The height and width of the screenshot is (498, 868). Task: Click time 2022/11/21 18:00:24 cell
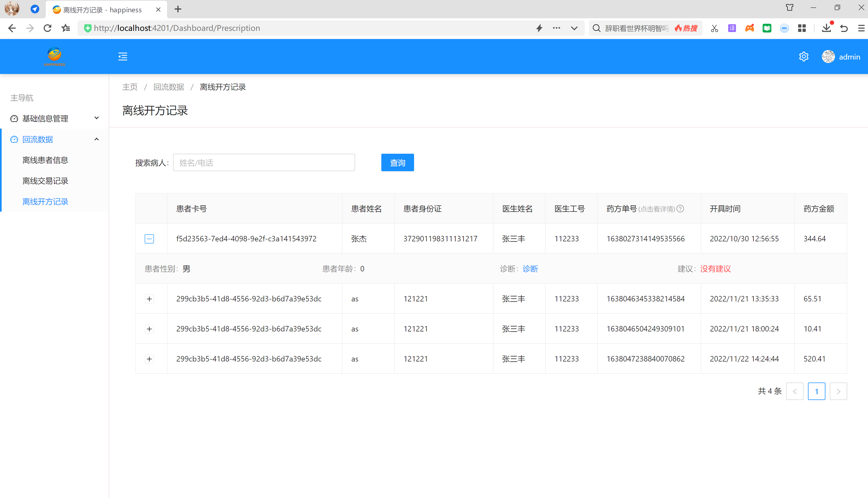[747, 329]
